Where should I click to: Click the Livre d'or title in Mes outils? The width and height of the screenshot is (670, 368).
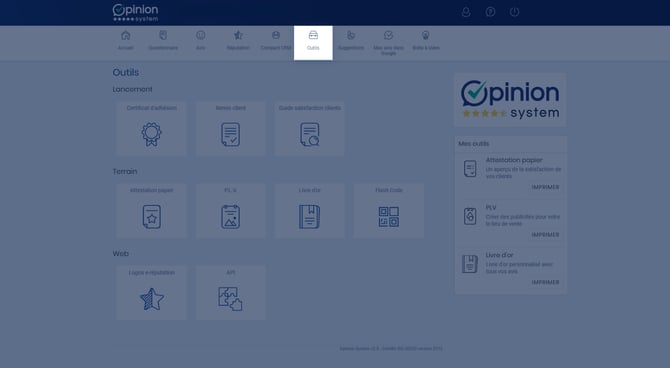coord(500,255)
